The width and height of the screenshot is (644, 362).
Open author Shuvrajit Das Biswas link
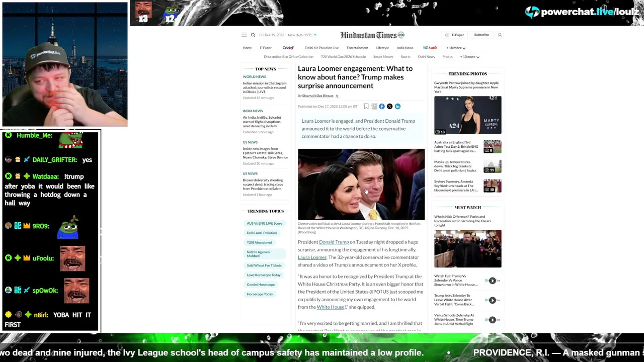pyautogui.click(x=317, y=96)
